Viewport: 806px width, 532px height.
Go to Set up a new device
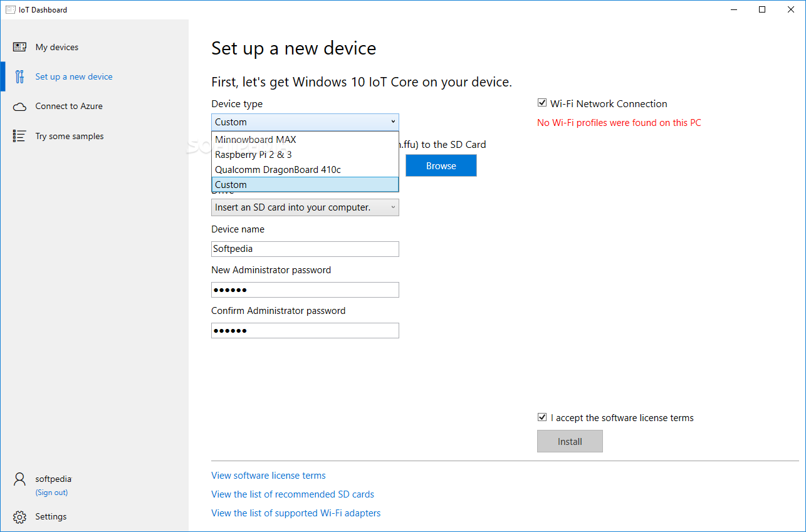click(74, 76)
